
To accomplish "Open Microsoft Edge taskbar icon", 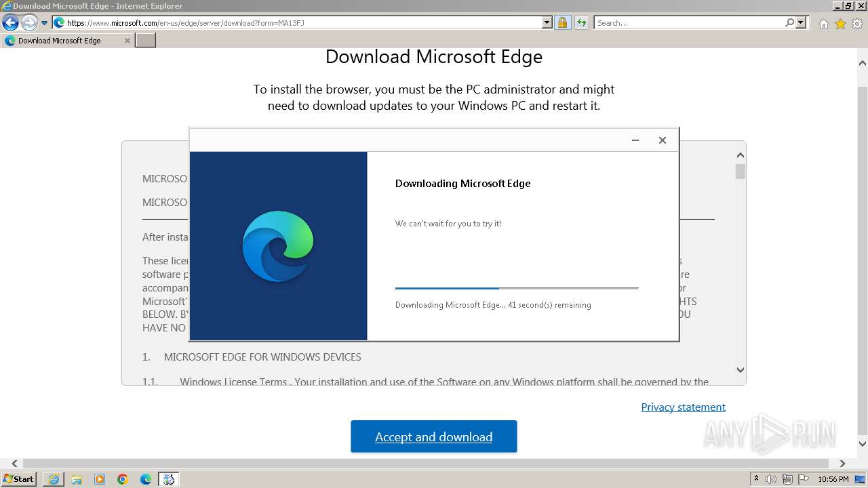I will pyautogui.click(x=146, y=479).
